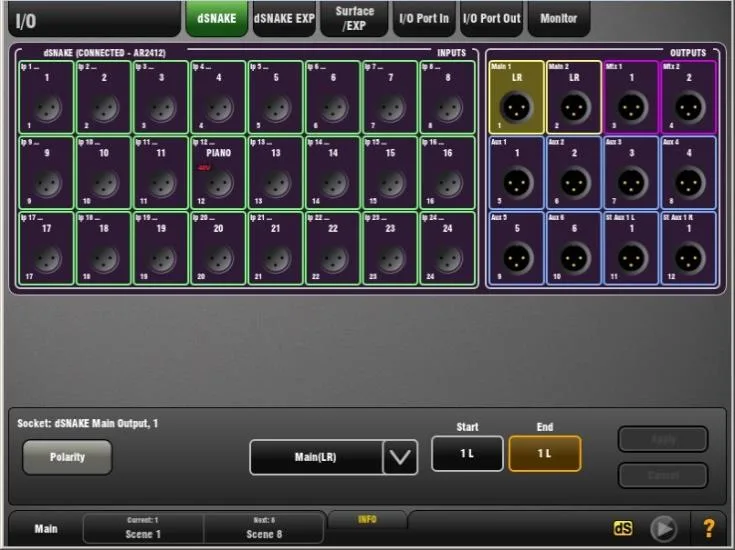The width and height of the screenshot is (735, 550).
Task: Select the St Aux 1 R output socket
Action: point(689,249)
